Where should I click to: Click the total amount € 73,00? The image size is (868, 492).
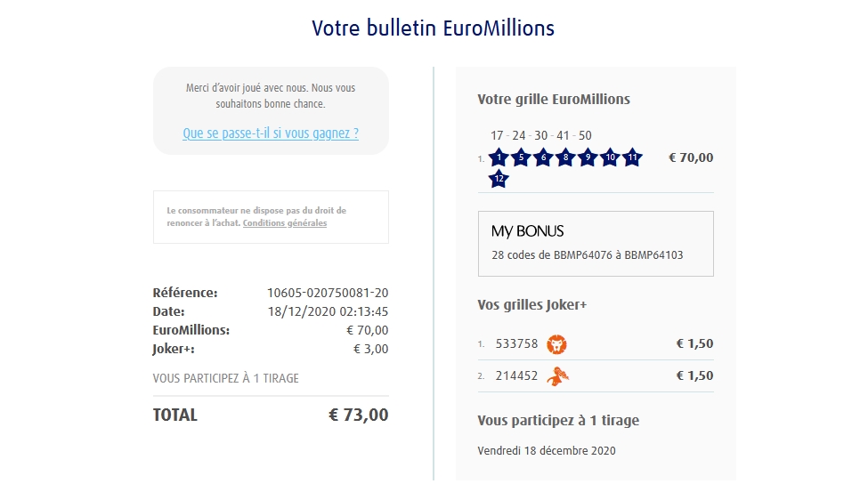(x=358, y=415)
